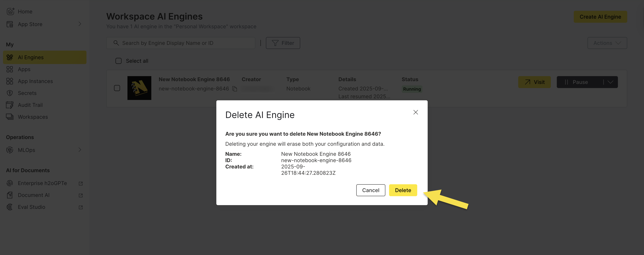The width and height of the screenshot is (644, 255).
Task: Copy the engine ID using copy icon
Action: [235, 89]
